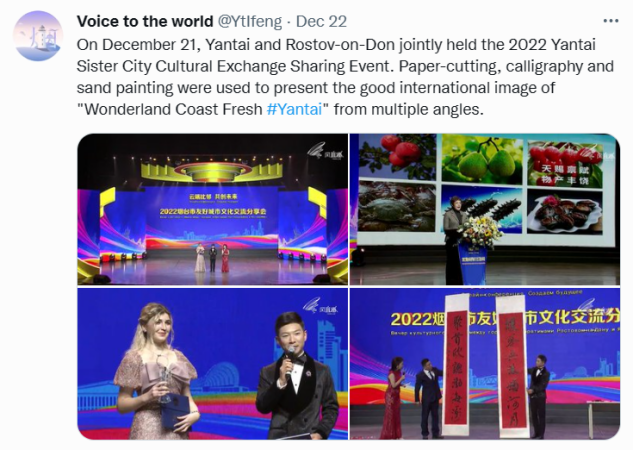The width and height of the screenshot is (633, 450).
Task: Click the Dec 22 tweet timestamp
Action: [x=321, y=21]
